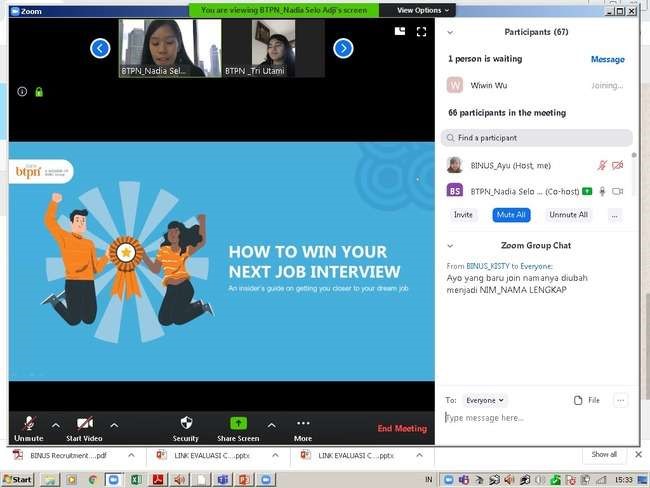
Task: Open video options caret next to Start Video
Action: click(114, 425)
